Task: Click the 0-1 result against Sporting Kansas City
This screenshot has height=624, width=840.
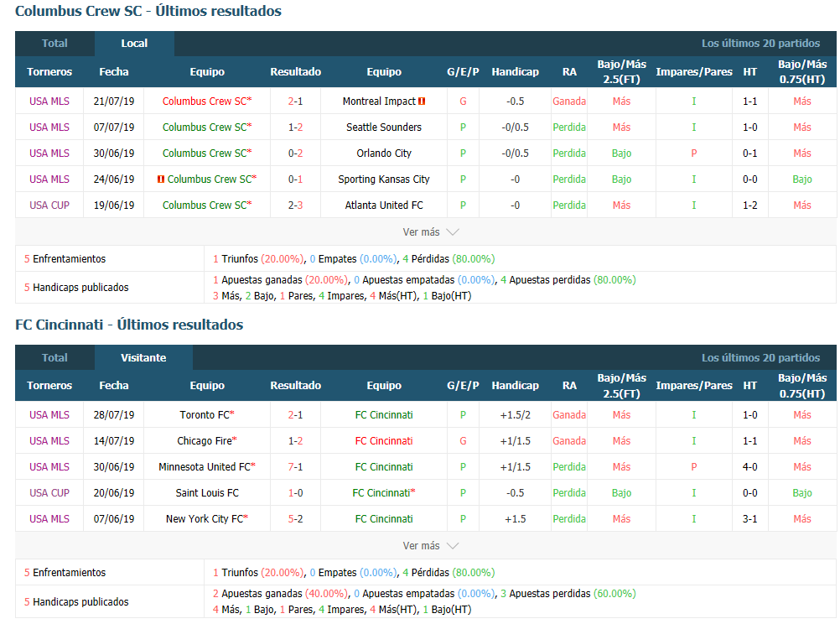Action: pyautogui.click(x=296, y=179)
